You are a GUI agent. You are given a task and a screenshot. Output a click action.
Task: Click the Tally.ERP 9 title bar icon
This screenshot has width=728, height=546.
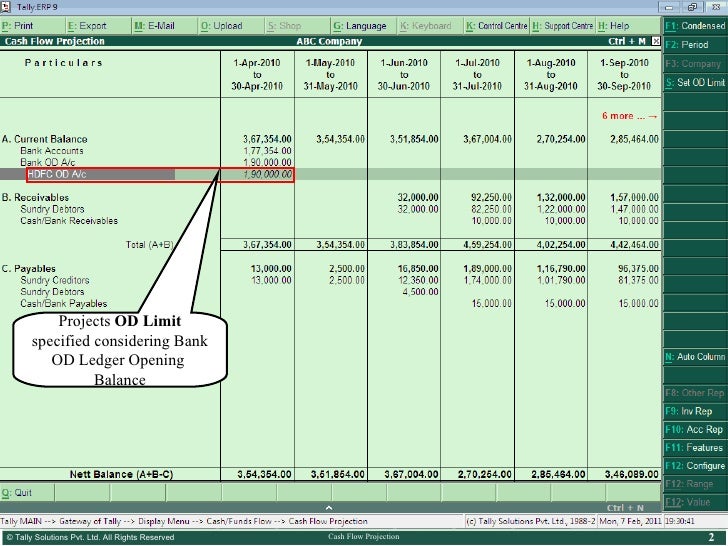[x=6, y=6]
